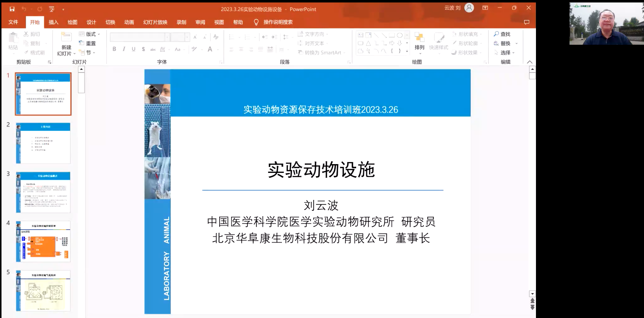Viewport: 644px width, 318px height.
Task: Open the Select (选择) dropdown
Action: coord(505,52)
